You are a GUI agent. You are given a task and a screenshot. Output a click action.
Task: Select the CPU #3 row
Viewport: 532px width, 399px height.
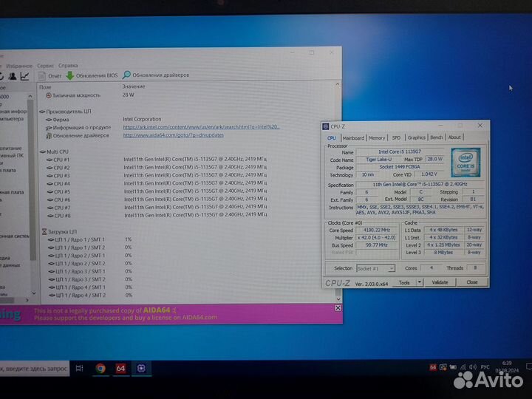point(157,175)
